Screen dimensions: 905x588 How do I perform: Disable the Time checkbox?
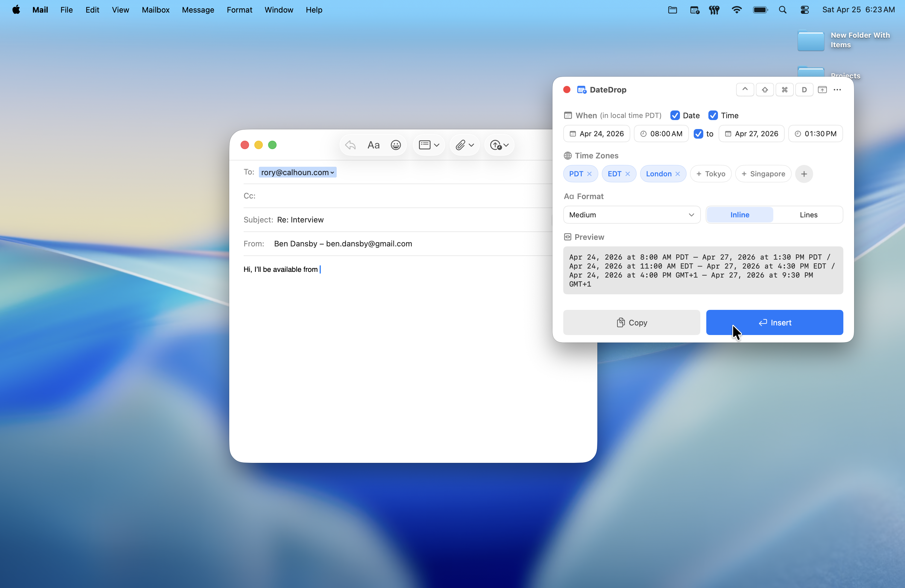pyautogui.click(x=713, y=115)
